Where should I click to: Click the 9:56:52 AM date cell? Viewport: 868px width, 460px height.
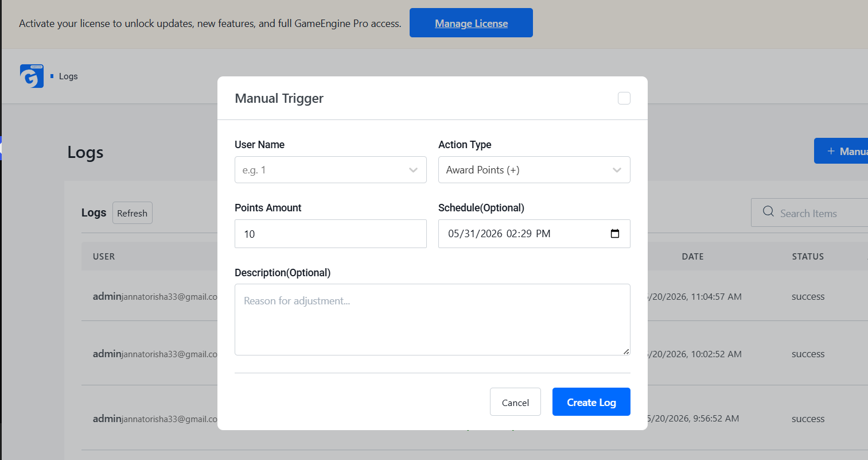coord(692,419)
